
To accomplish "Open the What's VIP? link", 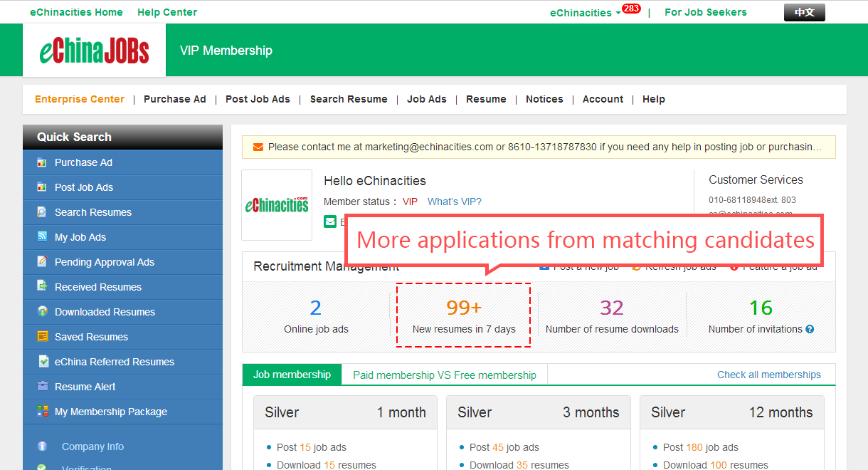I will 454,202.
